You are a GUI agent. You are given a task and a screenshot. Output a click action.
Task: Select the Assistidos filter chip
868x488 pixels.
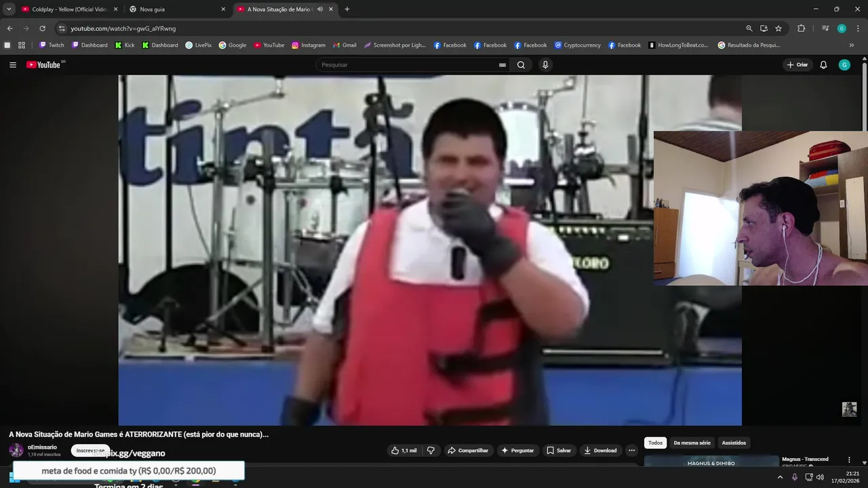[x=734, y=443]
